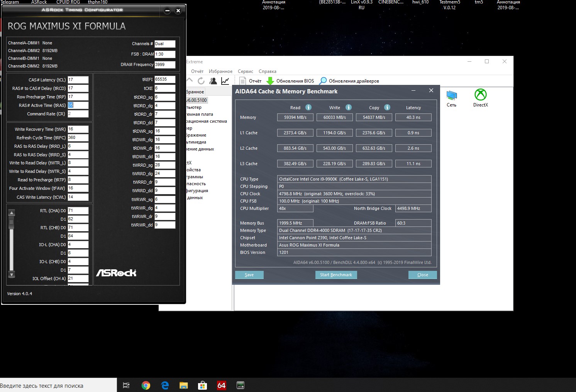Open the Сеть network icon in AIDA64

tap(451, 98)
